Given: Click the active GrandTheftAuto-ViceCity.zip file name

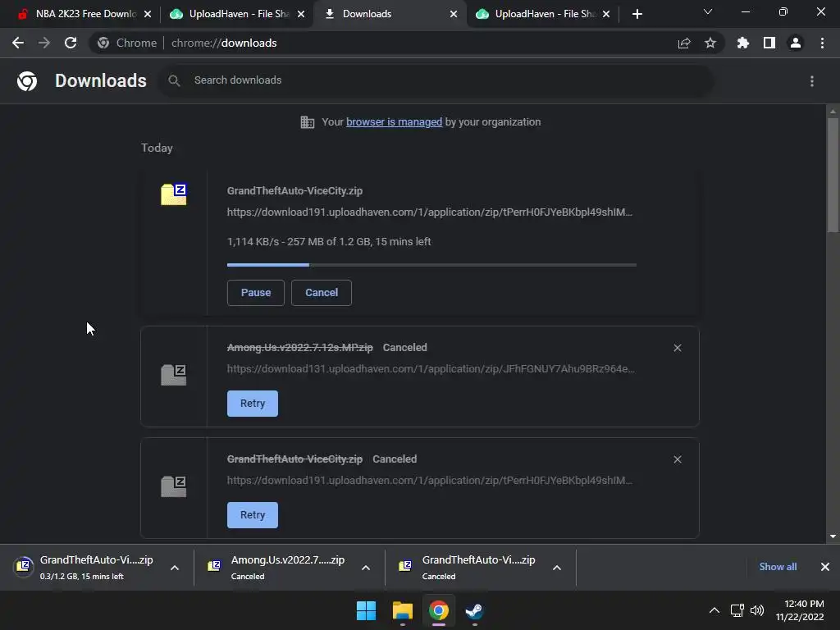Looking at the screenshot, I should point(294,191).
